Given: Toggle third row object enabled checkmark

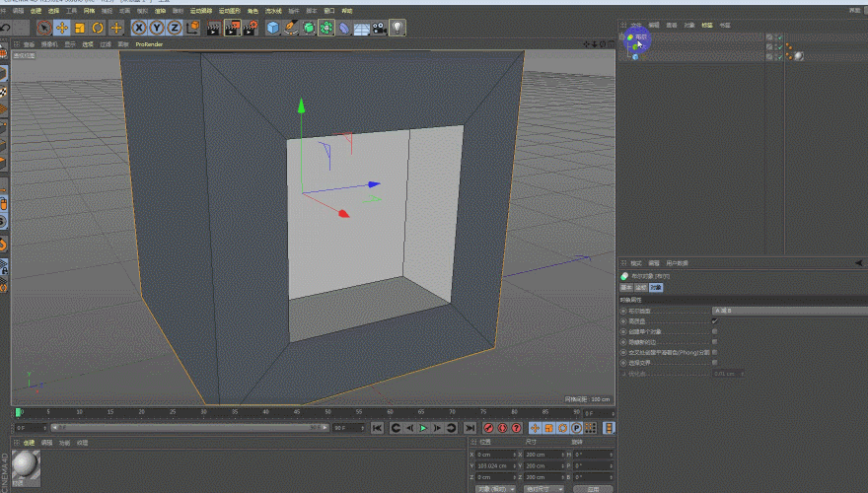Looking at the screenshot, I should pos(780,56).
